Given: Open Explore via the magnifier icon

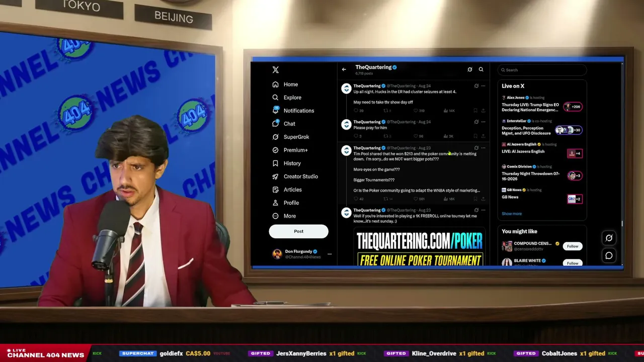Looking at the screenshot, I should [275, 98].
